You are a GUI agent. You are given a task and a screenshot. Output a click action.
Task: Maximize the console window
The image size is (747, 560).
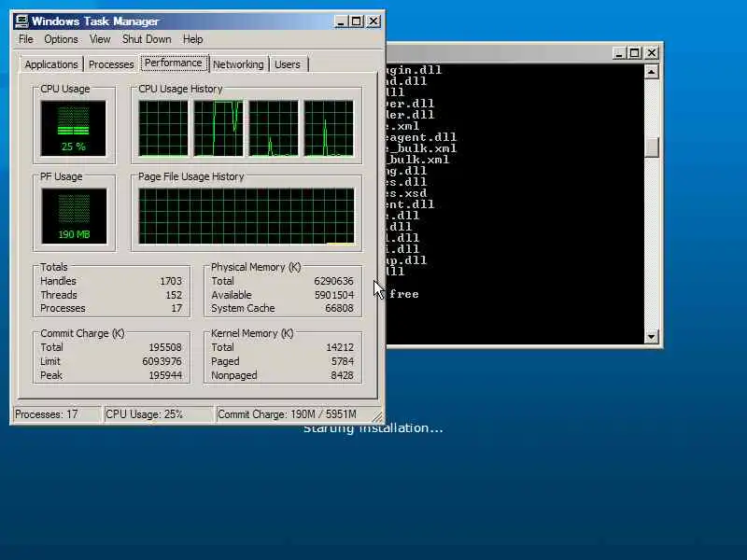point(635,53)
